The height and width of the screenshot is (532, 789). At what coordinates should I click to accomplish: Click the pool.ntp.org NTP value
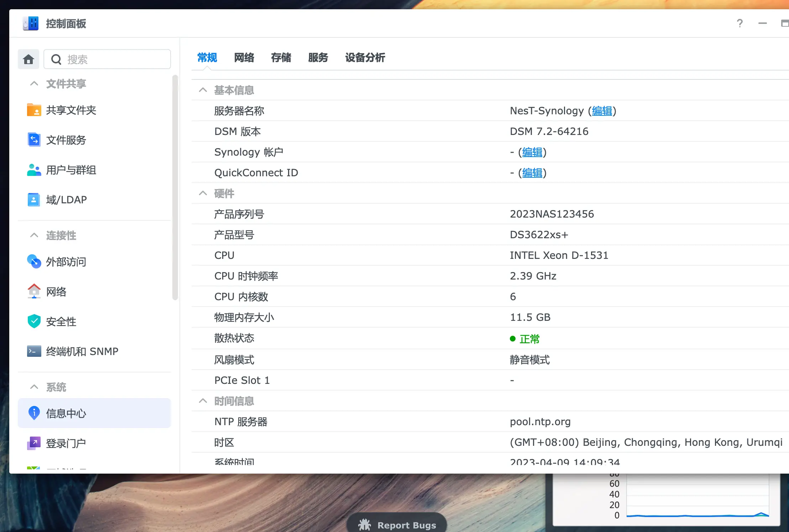pyautogui.click(x=540, y=422)
